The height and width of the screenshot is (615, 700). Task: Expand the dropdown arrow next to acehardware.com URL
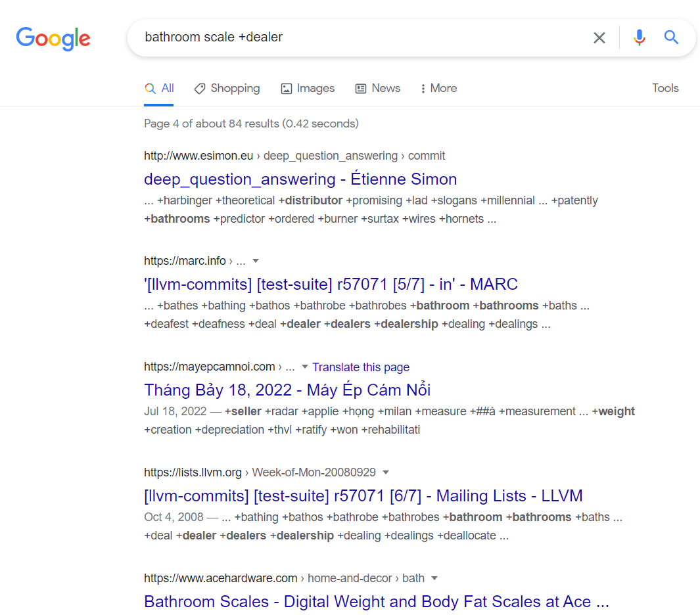[x=434, y=578]
